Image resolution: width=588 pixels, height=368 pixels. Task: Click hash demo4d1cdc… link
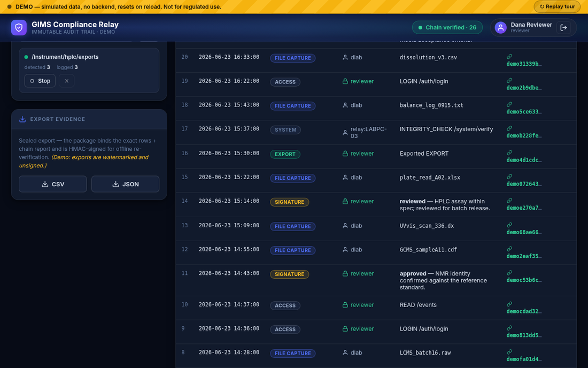tap(524, 160)
